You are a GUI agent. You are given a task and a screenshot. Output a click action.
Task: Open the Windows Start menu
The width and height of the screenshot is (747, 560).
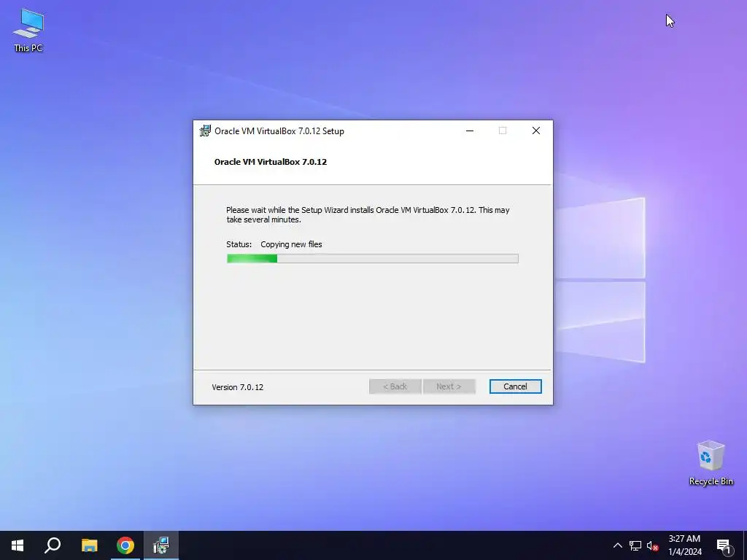coord(18,545)
